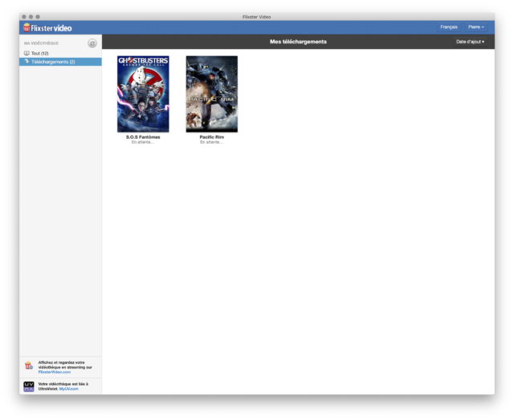
Task: Click the MA VIDÉOTHÈQUE section label
Action: [x=41, y=43]
